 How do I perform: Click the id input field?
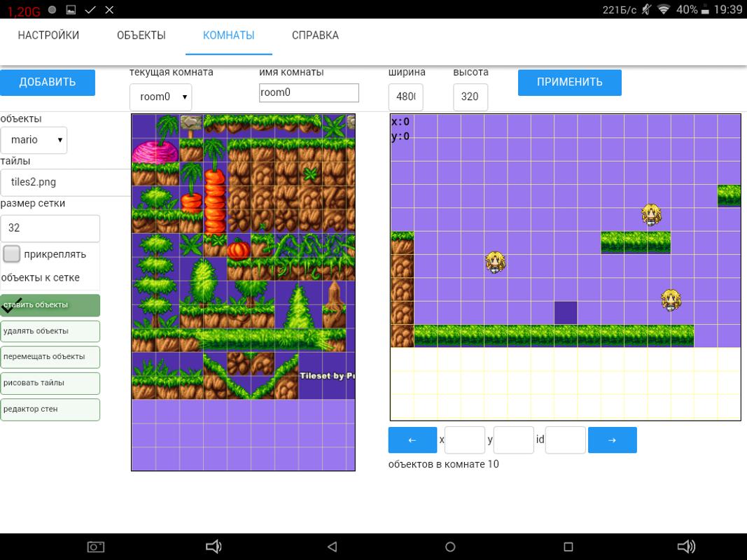click(x=565, y=440)
